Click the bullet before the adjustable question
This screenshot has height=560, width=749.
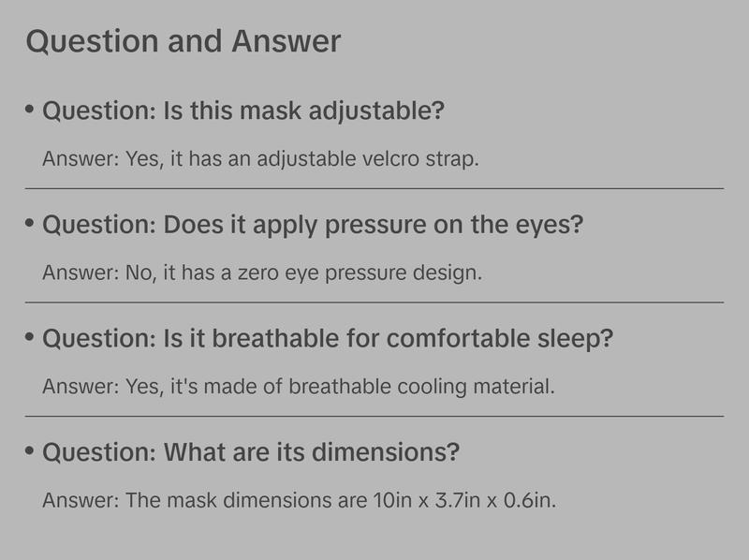point(30,111)
